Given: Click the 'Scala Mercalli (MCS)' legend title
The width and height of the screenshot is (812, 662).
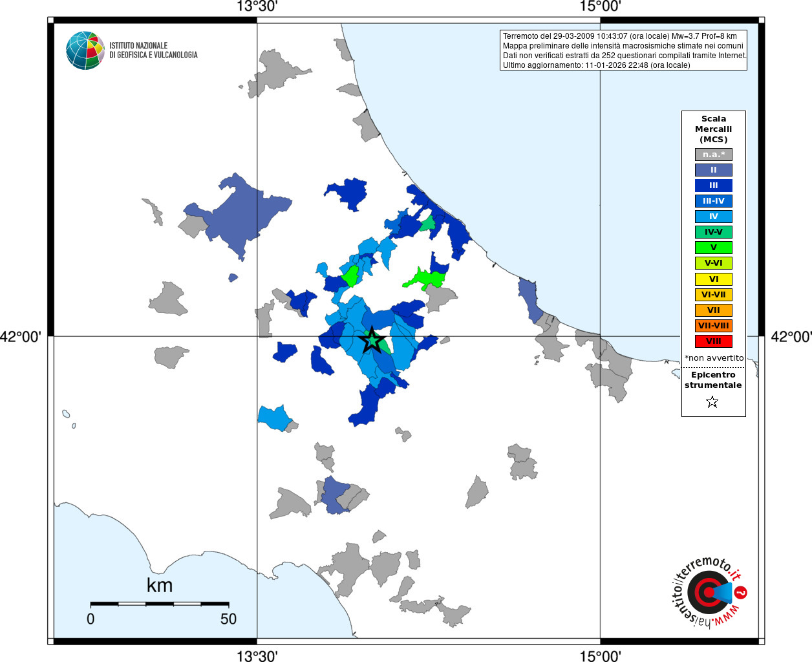Looking at the screenshot, I should [714, 129].
